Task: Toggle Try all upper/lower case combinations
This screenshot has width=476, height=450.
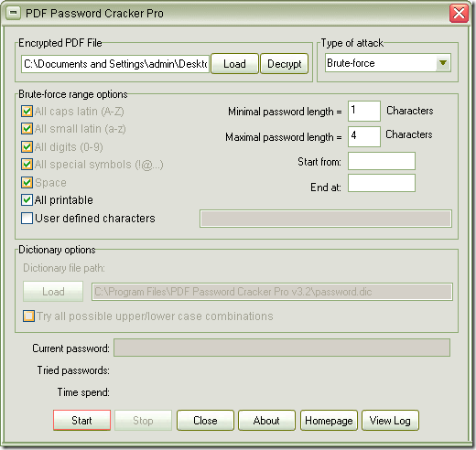Action: [28, 316]
